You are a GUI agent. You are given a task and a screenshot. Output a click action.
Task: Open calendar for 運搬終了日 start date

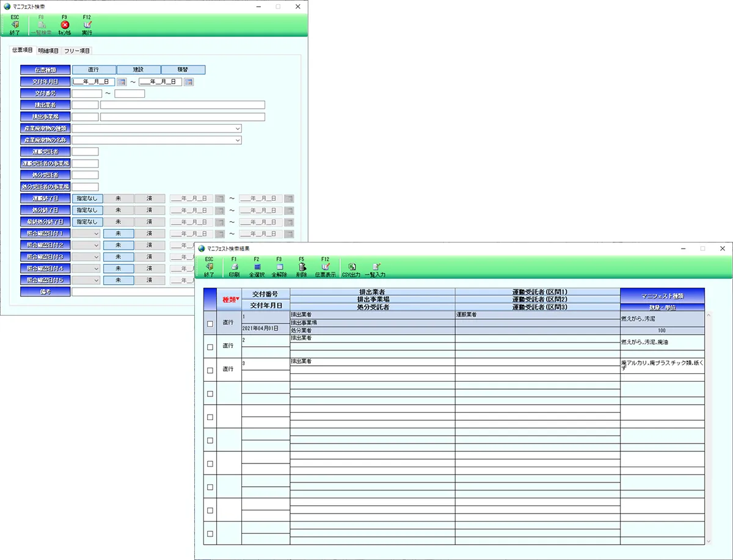[x=220, y=198]
